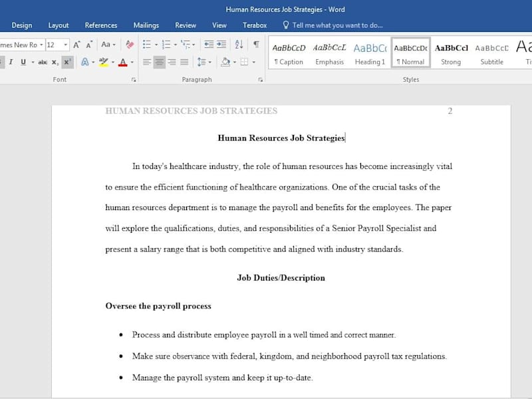The height and width of the screenshot is (399, 532).
Task: Align paragraph text left
Action: (x=147, y=62)
